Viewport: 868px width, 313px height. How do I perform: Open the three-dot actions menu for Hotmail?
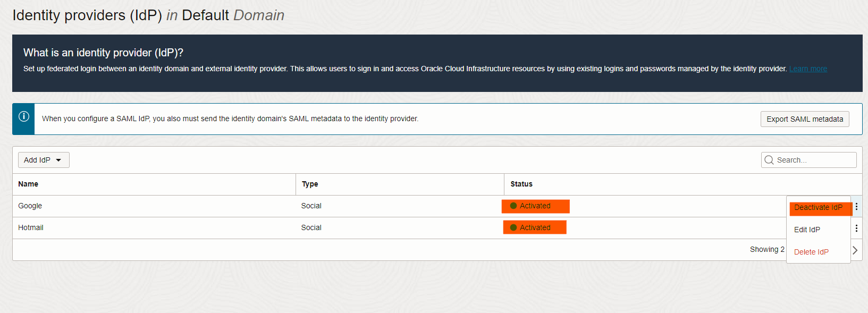tap(856, 228)
